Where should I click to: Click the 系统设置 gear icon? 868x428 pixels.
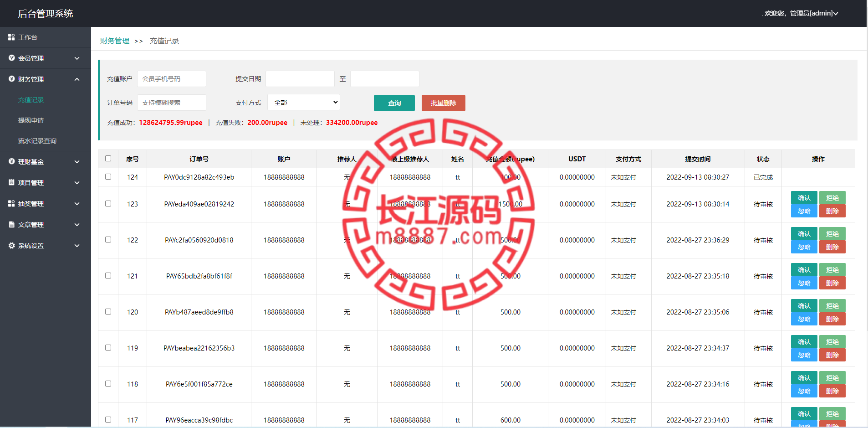point(11,245)
